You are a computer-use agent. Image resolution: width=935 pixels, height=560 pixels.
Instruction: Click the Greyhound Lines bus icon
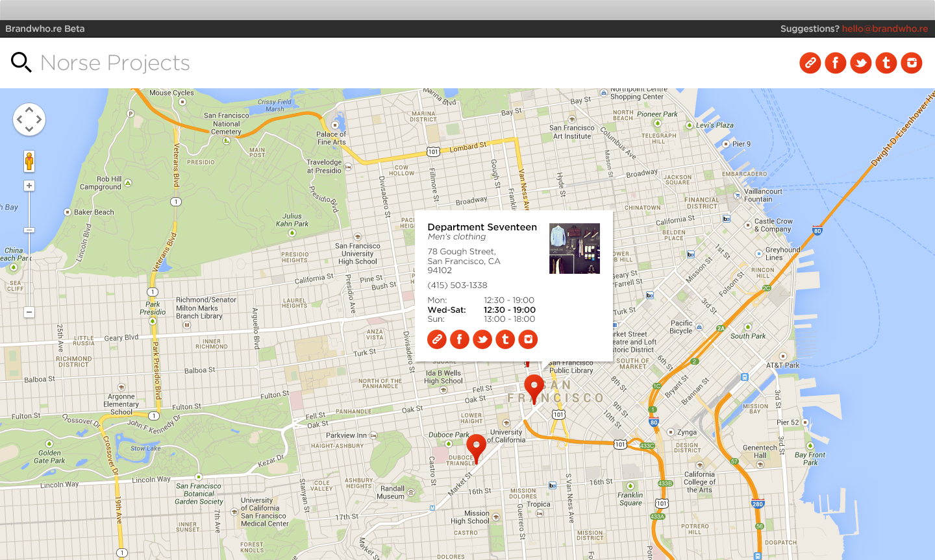758,254
